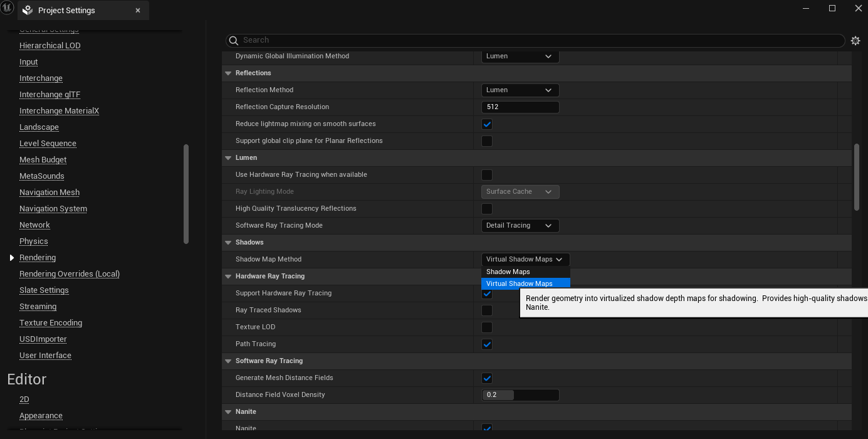The image size is (868, 439).
Task: Open Appearance editor settings
Action: (41, 416)
